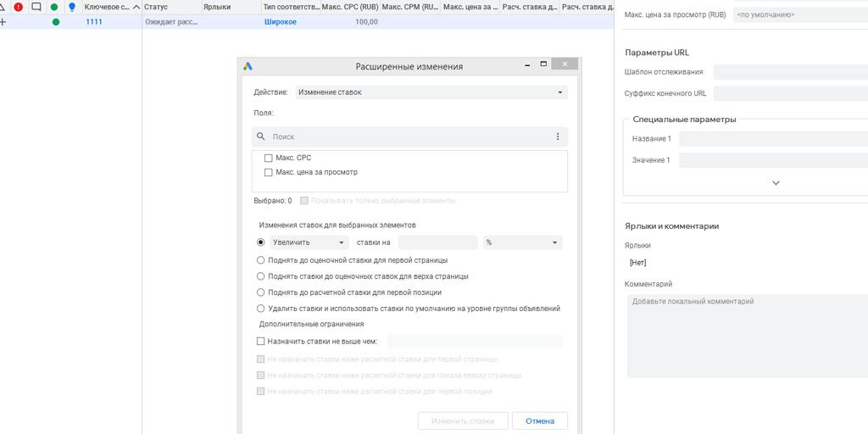
Task: Enable Назначить ставки не выше чем checkbox
Action: pyautogui.click(x=261, y=342)
